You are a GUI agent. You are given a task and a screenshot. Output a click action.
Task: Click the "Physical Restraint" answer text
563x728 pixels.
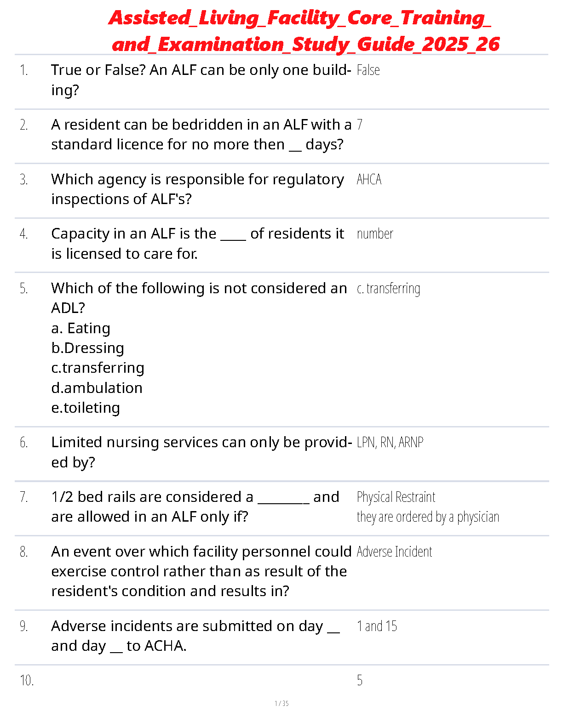(396, 497)
